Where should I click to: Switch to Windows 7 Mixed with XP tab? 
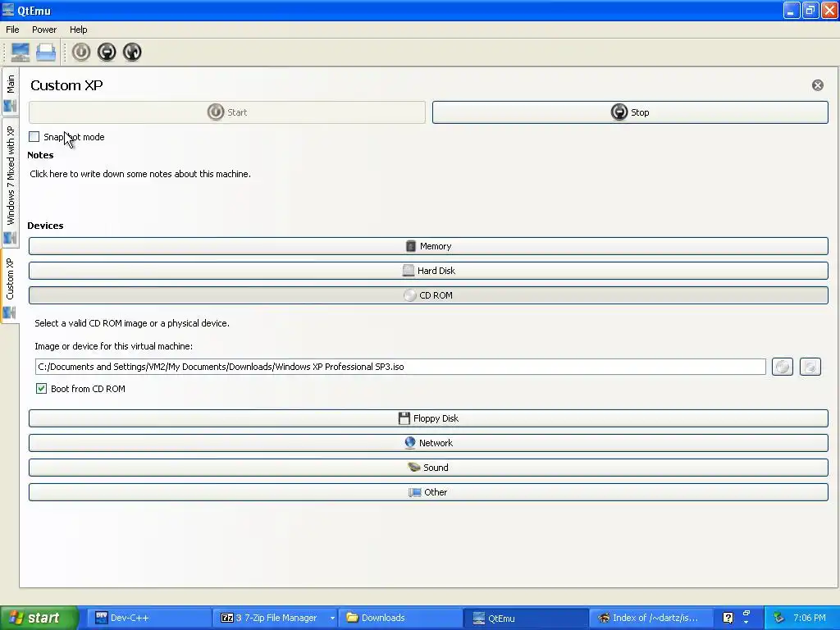click(x=10, y=182)
